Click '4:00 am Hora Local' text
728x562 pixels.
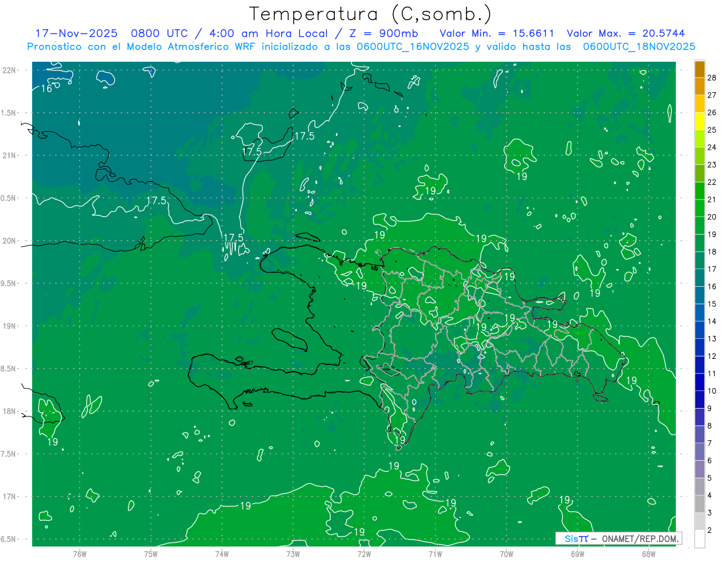pos(268,33)
